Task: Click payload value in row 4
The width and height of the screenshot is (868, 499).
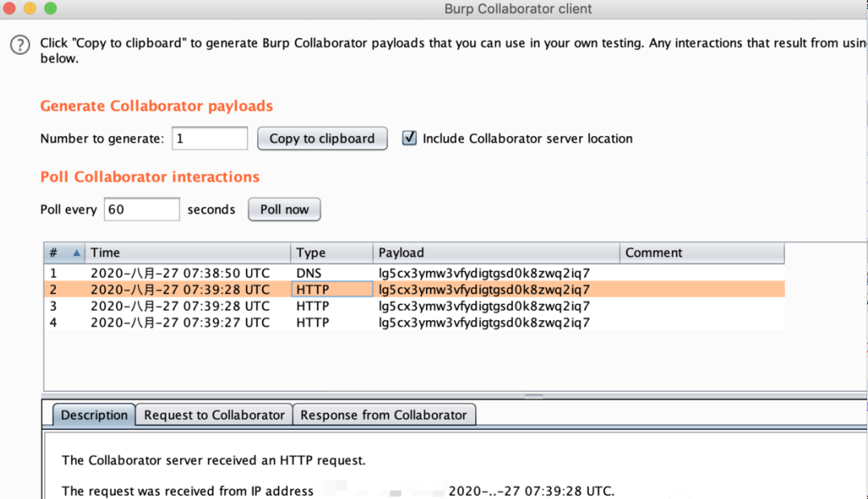Action: click(x=484, y=322)
